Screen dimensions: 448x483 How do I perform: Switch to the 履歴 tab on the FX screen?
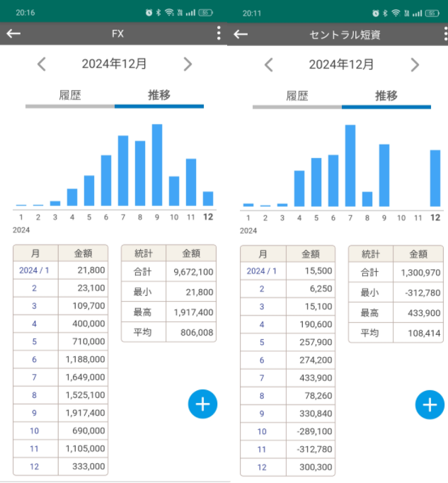[x=69, y=96]
